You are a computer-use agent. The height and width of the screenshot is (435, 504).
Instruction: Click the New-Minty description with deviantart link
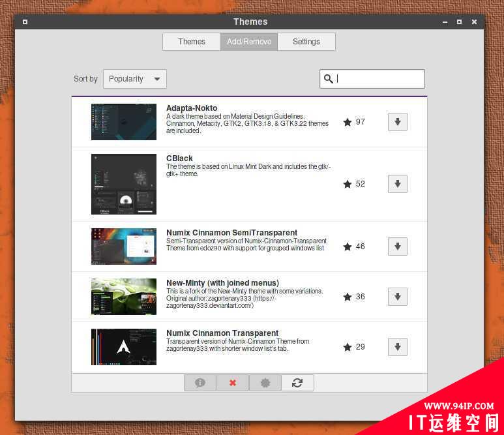coord(245,298)
